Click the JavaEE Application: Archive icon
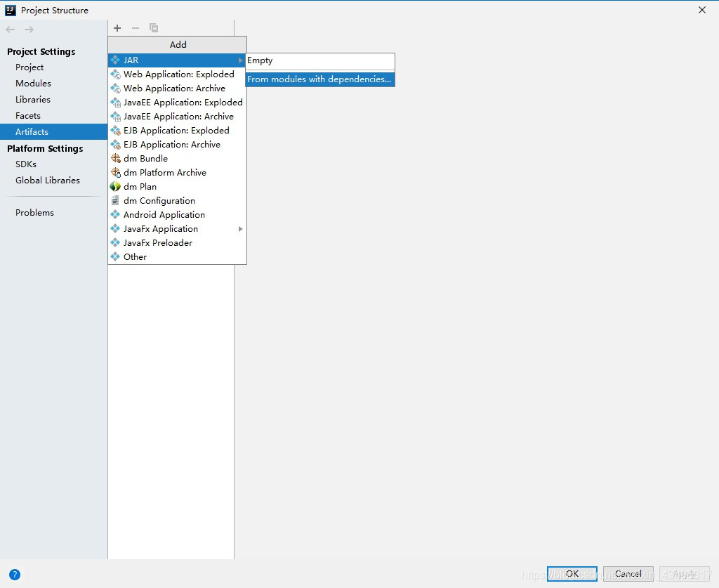The height and width of the screenshot is (588, 719). click(x=116, y=117)
